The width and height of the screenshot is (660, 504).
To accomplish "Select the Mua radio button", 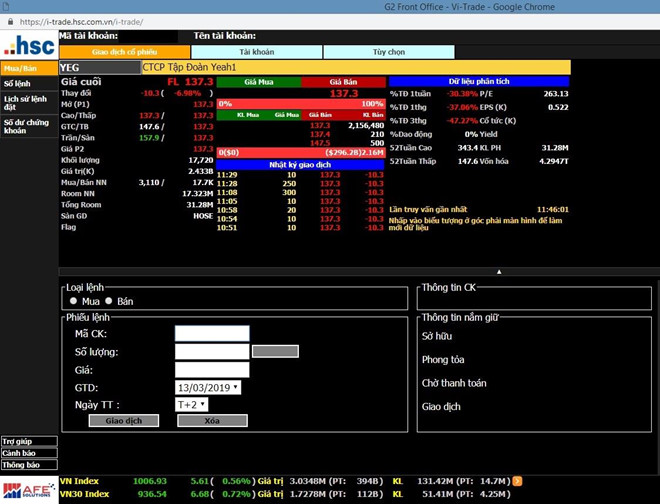I will [74, 301].
